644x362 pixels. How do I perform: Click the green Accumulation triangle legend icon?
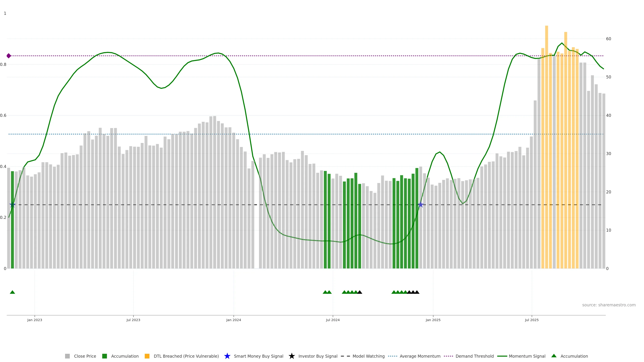point(554,356)
